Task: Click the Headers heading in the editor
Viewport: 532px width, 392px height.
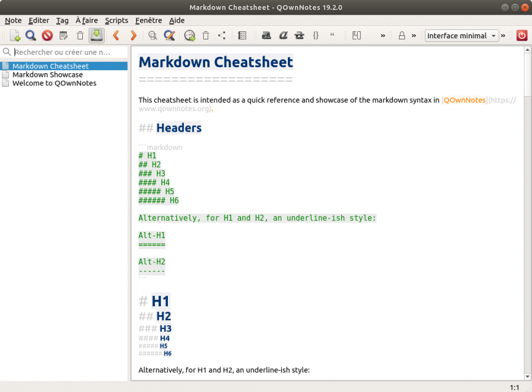Action: pos(179,128)
